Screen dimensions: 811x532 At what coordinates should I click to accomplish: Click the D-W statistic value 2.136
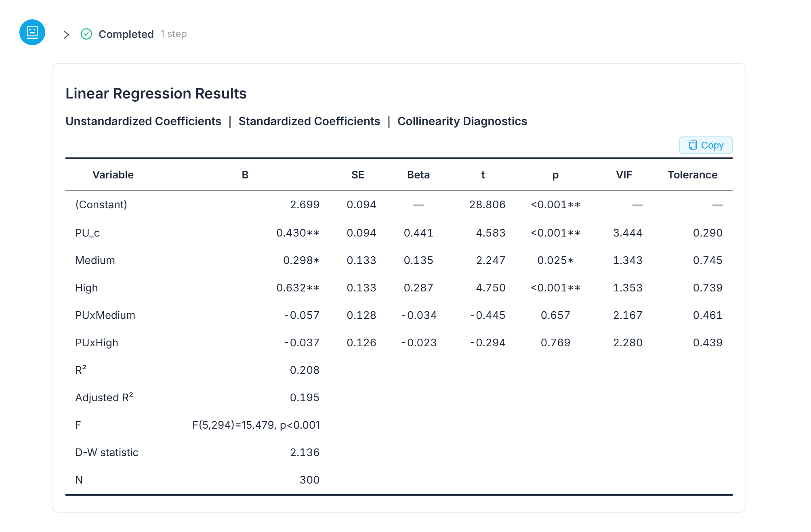tap(305, 452)
